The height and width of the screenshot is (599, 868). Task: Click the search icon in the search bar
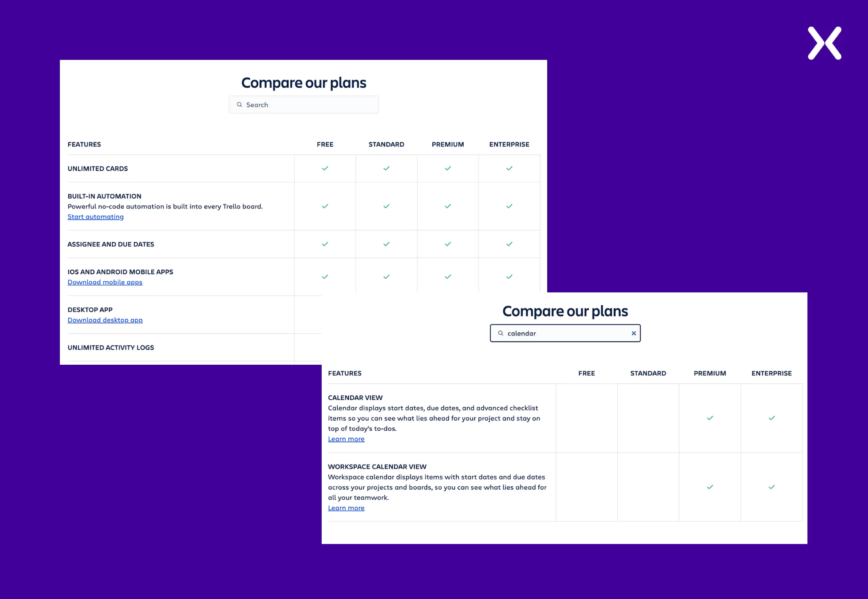240,104
